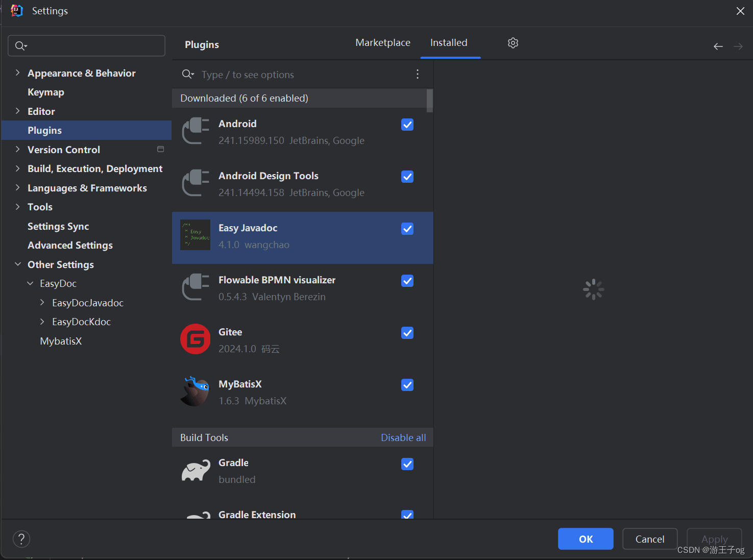Select the Flowable BPMN visualizer plugin name
753x560 pixels.
click(x=277, y=280)
